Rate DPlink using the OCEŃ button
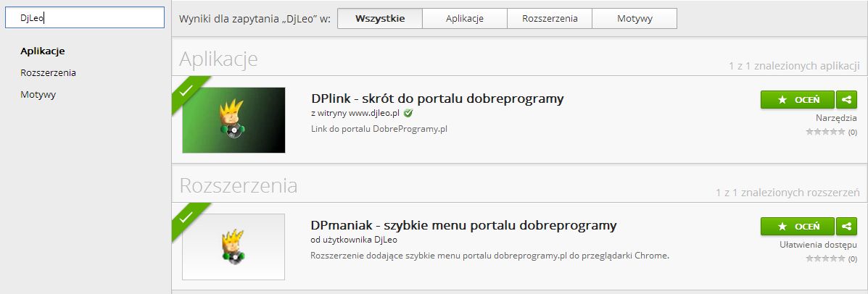The height and width of the screenshot is (294, 868). point(797,99)
